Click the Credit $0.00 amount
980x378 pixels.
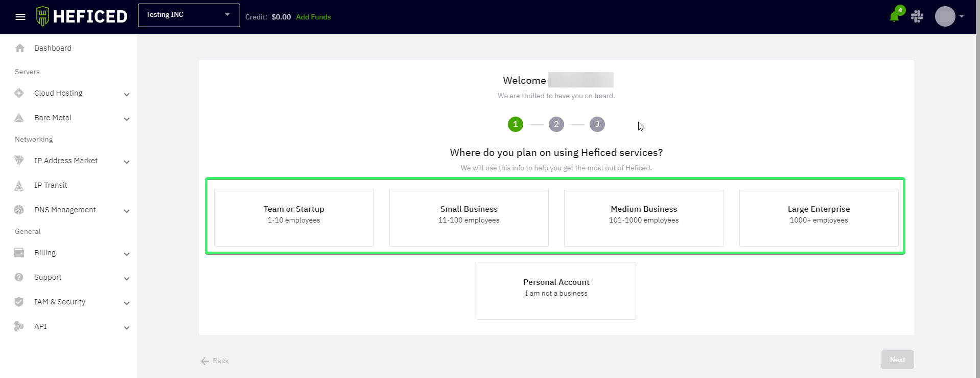coord(281,17)
